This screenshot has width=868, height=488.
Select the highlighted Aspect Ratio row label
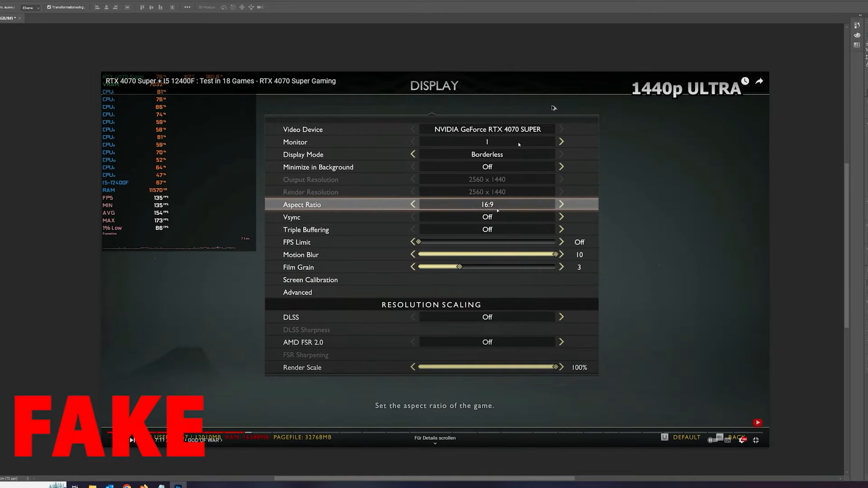click(x=302, y=204)
